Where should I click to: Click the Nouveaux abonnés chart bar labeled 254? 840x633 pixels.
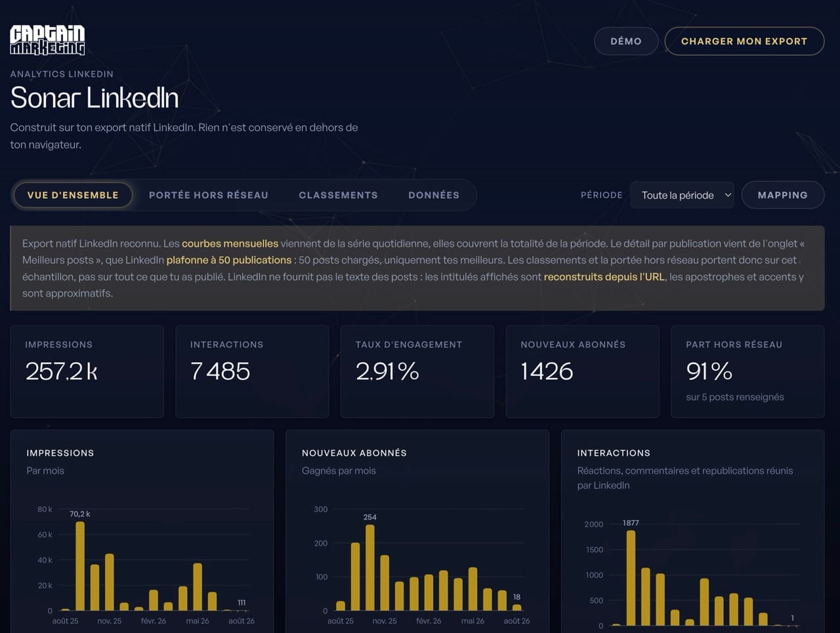(370, 568)
